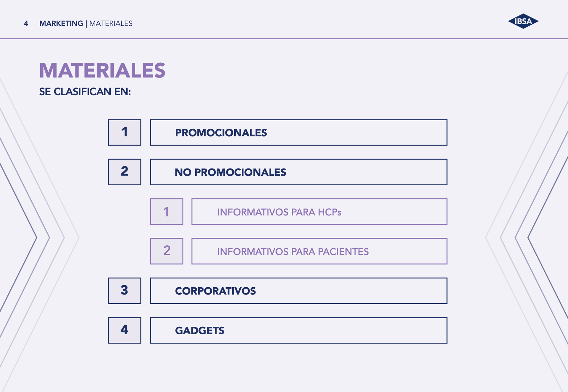568x392 pixels.
Task: Click number 3 box beside CORPORATIVOS
Action: tap(125, 291)
